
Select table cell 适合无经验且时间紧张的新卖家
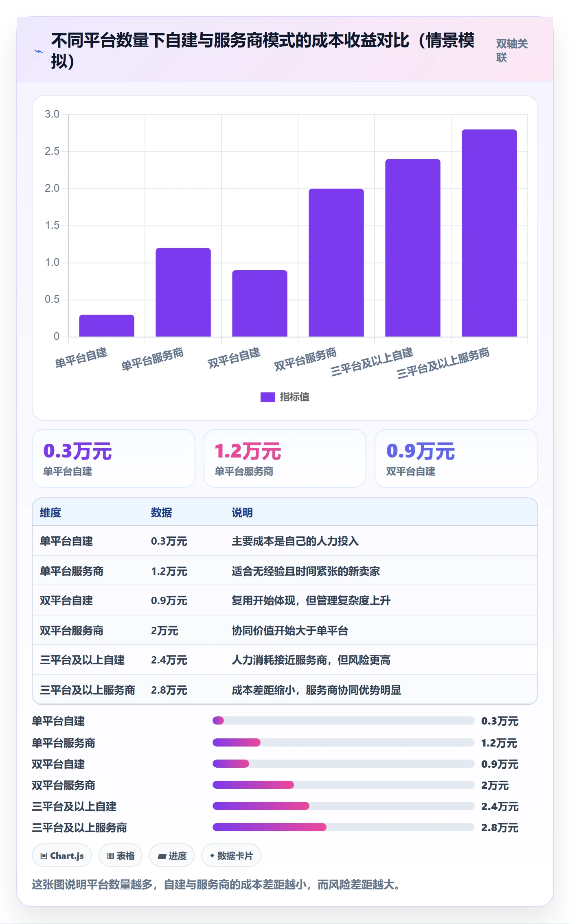(x=306, y=571)
